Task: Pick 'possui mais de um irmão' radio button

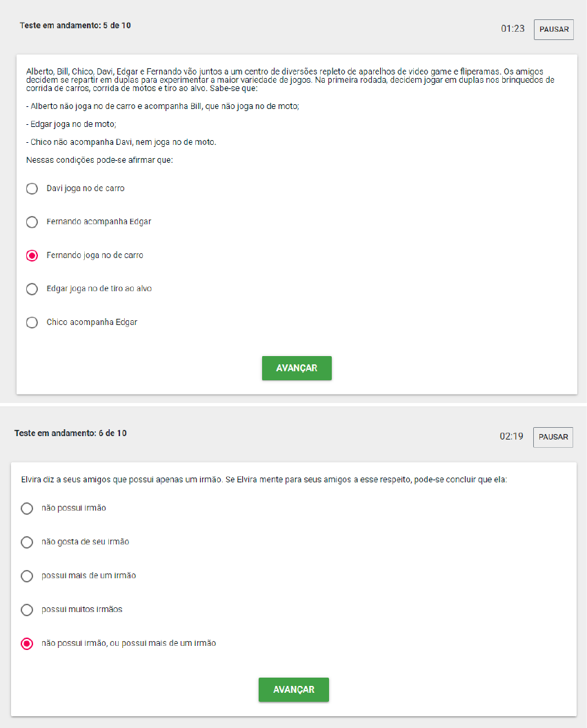Action: coord(27,575)
